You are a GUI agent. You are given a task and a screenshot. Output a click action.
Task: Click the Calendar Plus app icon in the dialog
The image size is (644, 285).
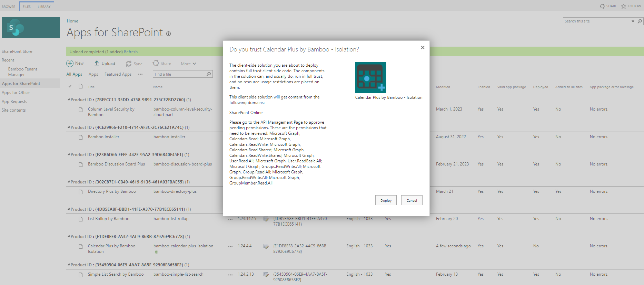(x=371, y=78)
